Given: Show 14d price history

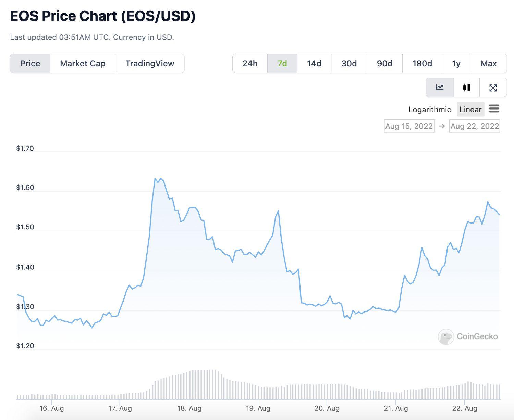Looking at the screenshot, I should point(314,63).
